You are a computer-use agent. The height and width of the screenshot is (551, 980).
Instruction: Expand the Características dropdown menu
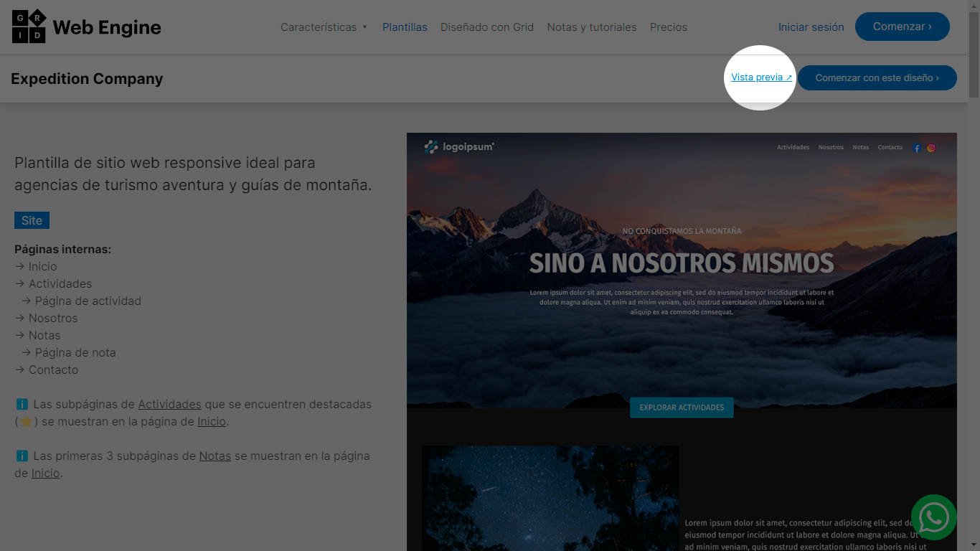point(324,27)
